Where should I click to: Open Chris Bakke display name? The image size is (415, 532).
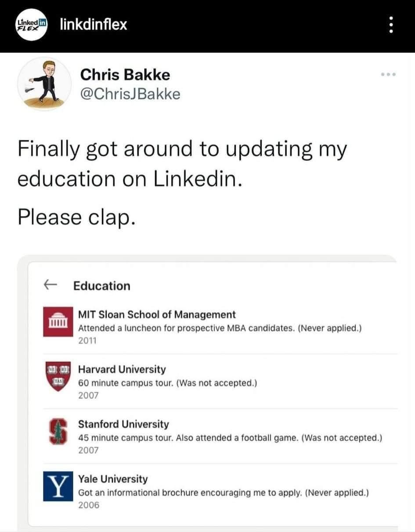125,75
